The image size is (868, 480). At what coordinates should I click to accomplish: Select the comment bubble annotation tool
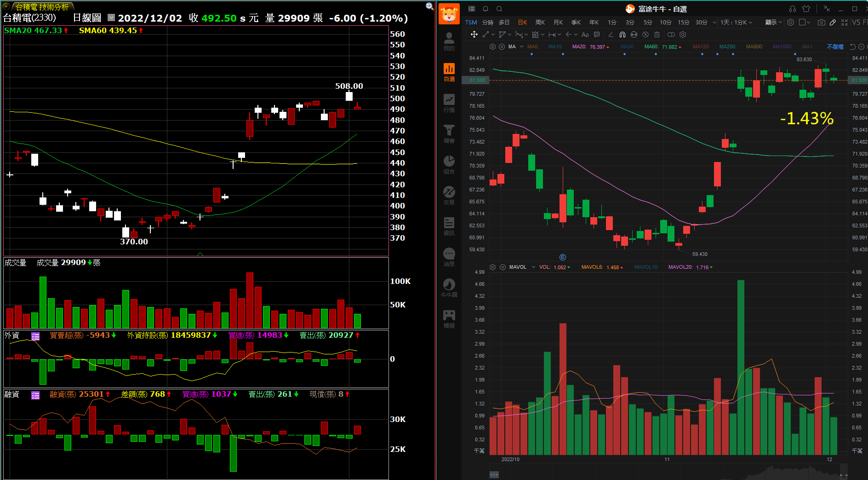coord(597,35)
